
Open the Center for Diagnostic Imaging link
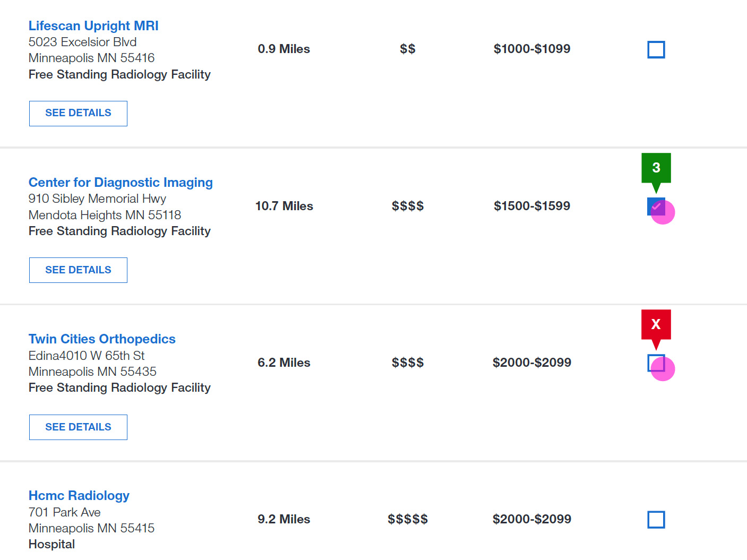(x=121, y=182)
